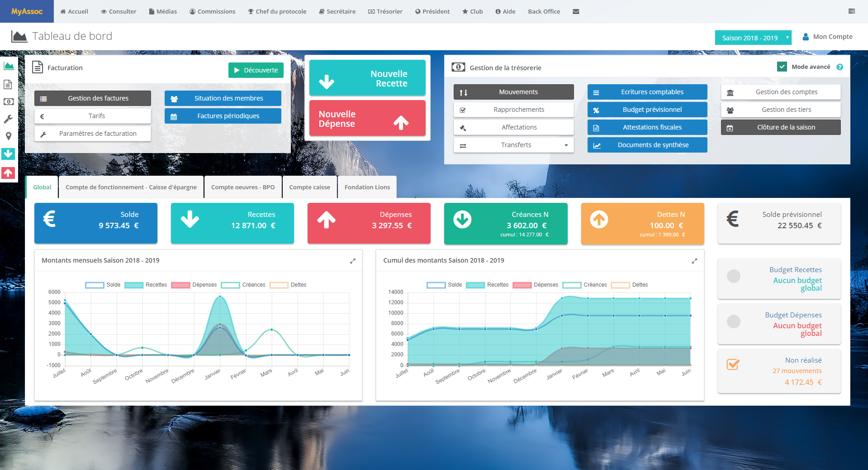Click the teal down-arrow income sidebar icon
The image size is (868, 470).
8,154
